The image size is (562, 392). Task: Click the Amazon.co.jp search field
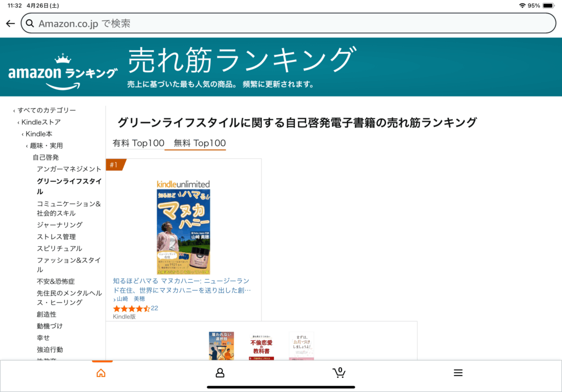[289, 24]
